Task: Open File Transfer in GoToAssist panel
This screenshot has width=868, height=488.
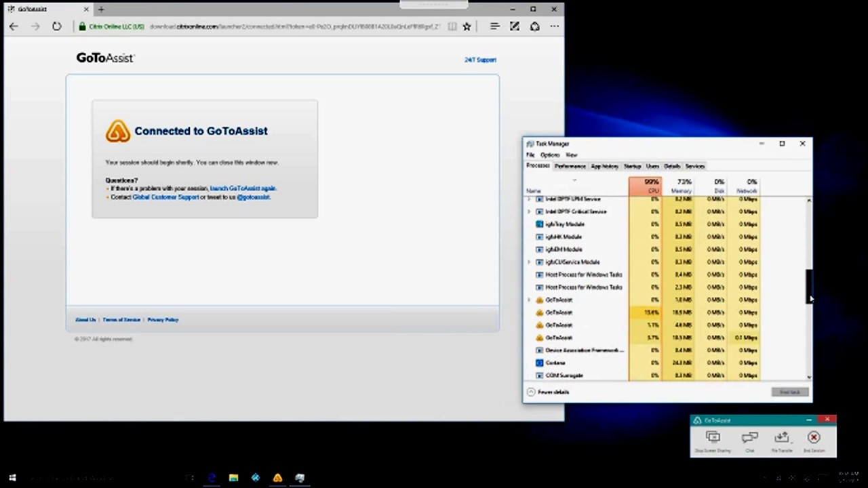Action: click(x=781, y=441)
